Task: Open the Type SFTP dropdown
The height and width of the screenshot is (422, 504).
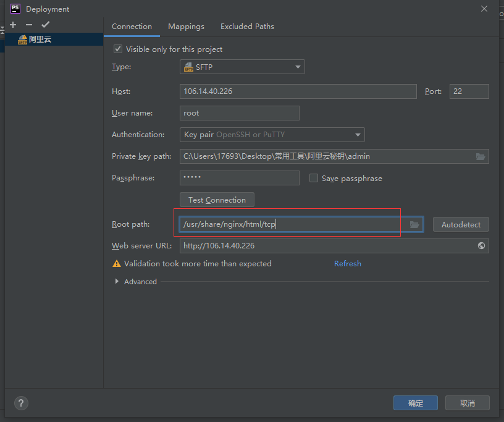Action: coord(242,67)
